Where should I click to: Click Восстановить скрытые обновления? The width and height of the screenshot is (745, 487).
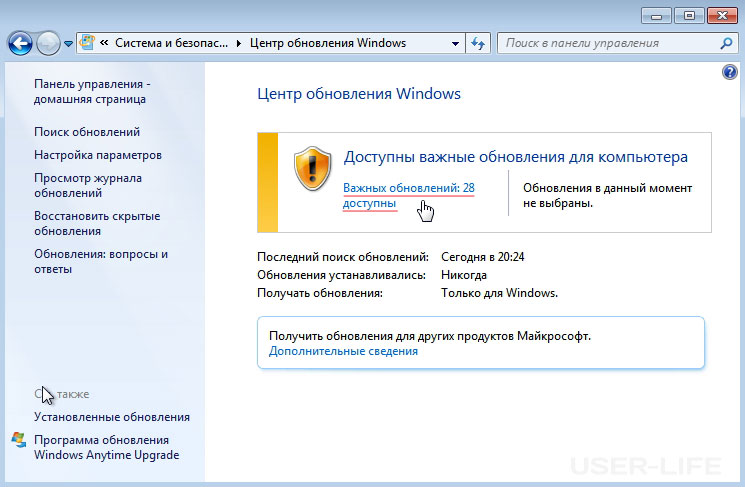point(97,223)
